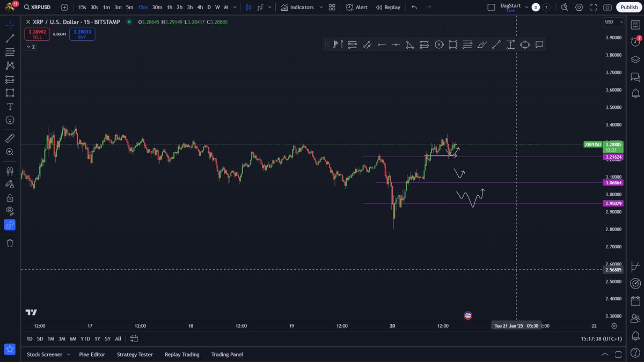This screenshot has width=644, height=362.
Task: Hide all drawings with the eye icon
Action: [x=10, y=211]
